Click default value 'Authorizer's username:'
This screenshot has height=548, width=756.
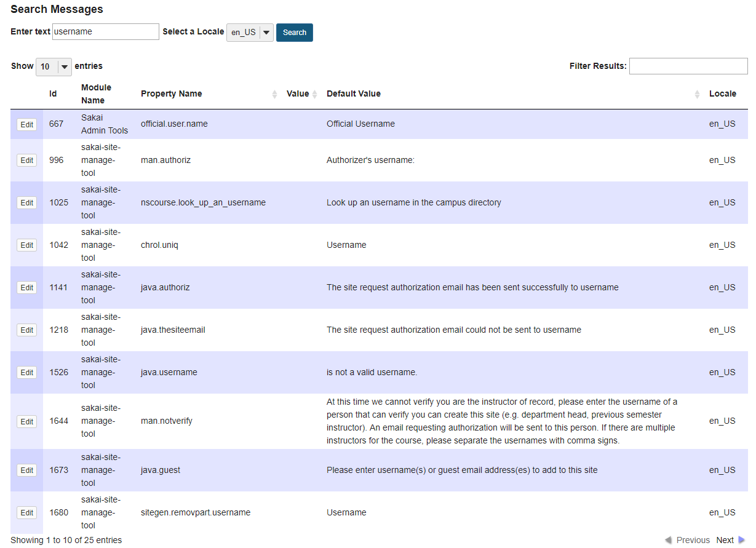point(370,160)
